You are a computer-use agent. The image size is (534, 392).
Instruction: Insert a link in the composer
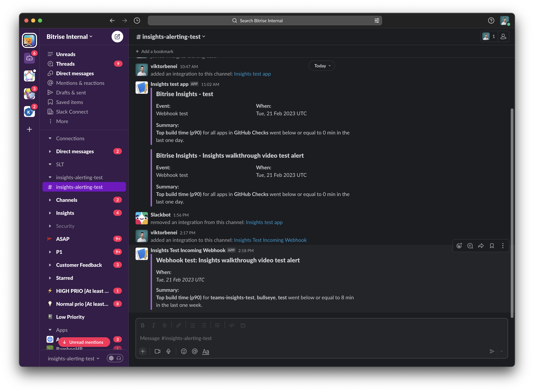179,325
